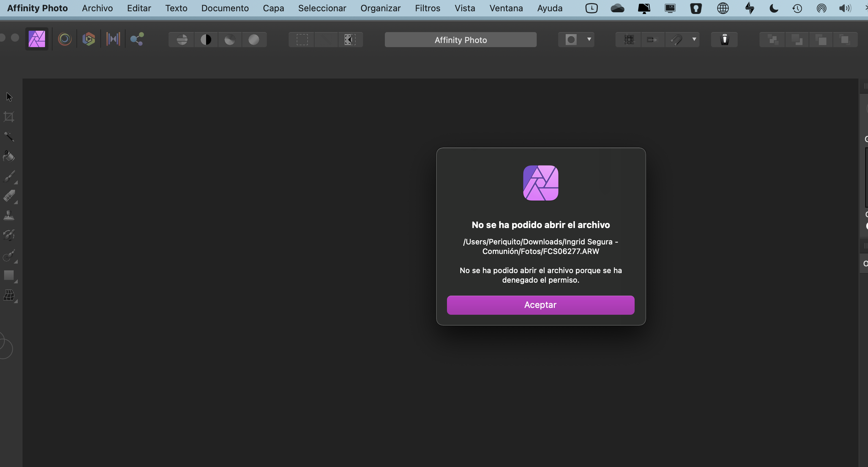Viewport: 868px width, 467px height.
Task: Click the Deselect toolbar icon
Action: coord(326,40)
